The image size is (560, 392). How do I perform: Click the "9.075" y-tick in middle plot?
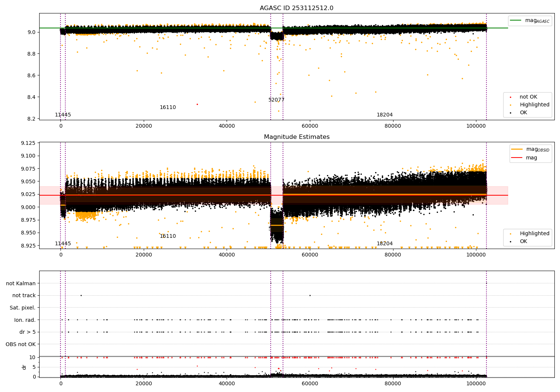point(29,169)
